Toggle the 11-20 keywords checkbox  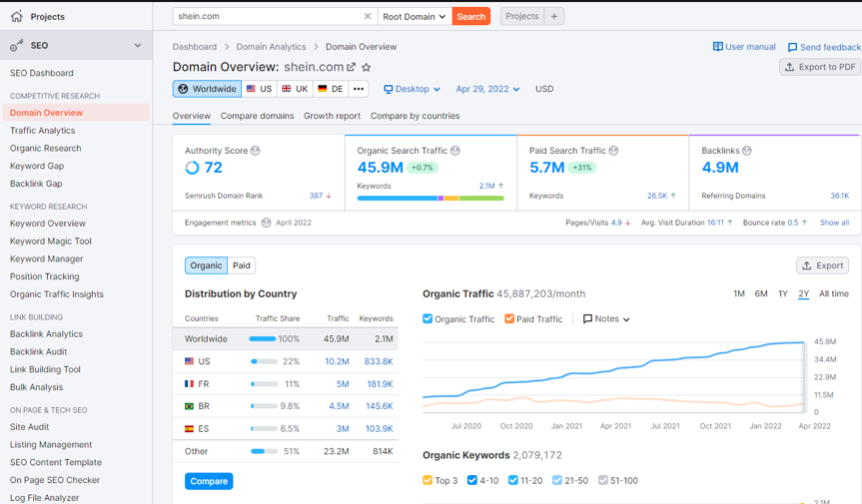pos(513,480)
